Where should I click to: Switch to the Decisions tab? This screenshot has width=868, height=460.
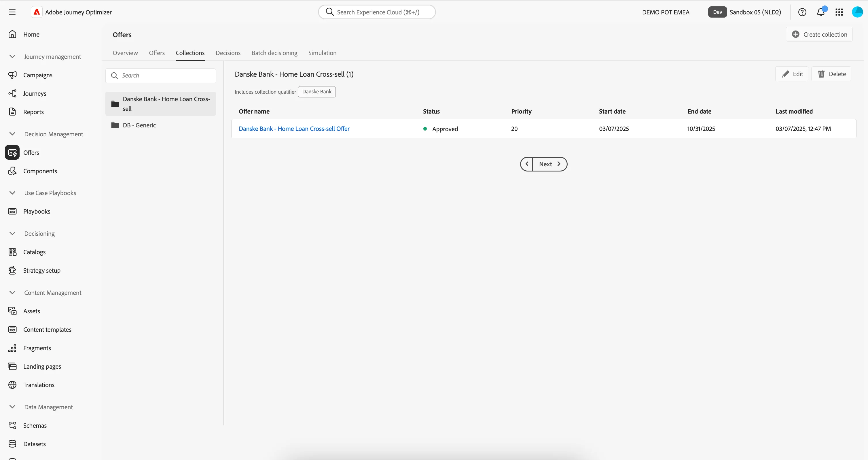pos(228,53)
